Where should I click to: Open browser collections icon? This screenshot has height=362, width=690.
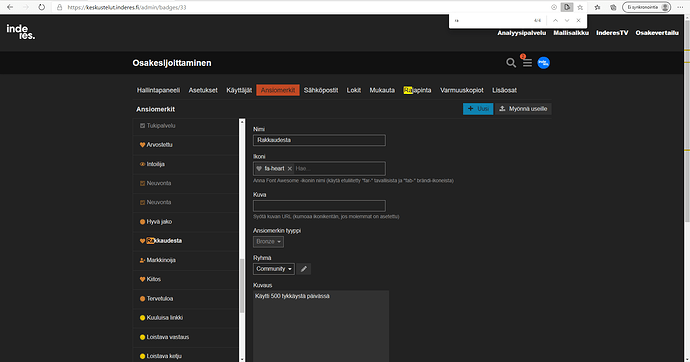[x=613, y=7]
